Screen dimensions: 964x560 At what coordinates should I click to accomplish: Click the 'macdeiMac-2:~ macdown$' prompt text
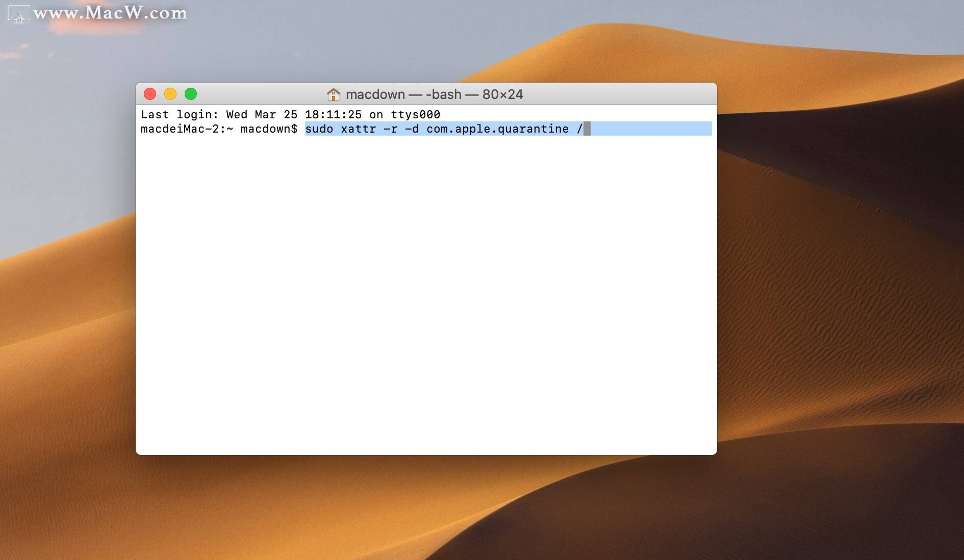click(219, 129)
